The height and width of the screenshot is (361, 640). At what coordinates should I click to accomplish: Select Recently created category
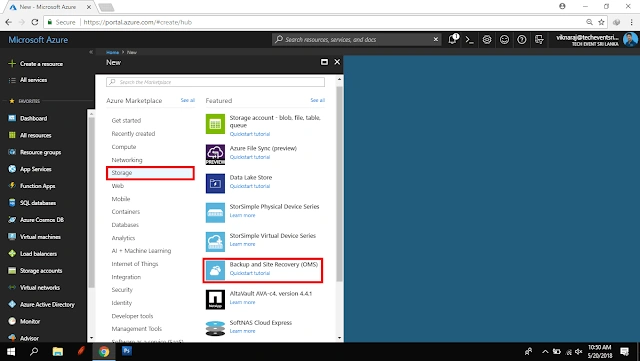pyautogui.click(x=133, y=134)
